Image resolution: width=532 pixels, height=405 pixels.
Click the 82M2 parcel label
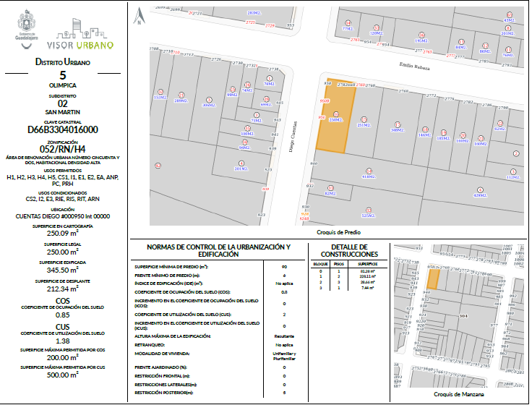point(330,194)
